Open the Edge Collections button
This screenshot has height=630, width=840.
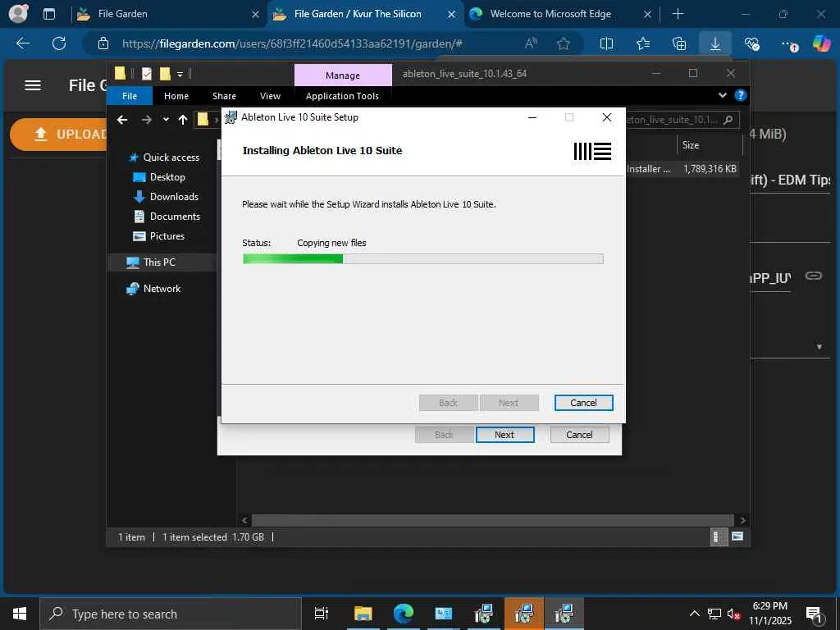tap(678, 43)
